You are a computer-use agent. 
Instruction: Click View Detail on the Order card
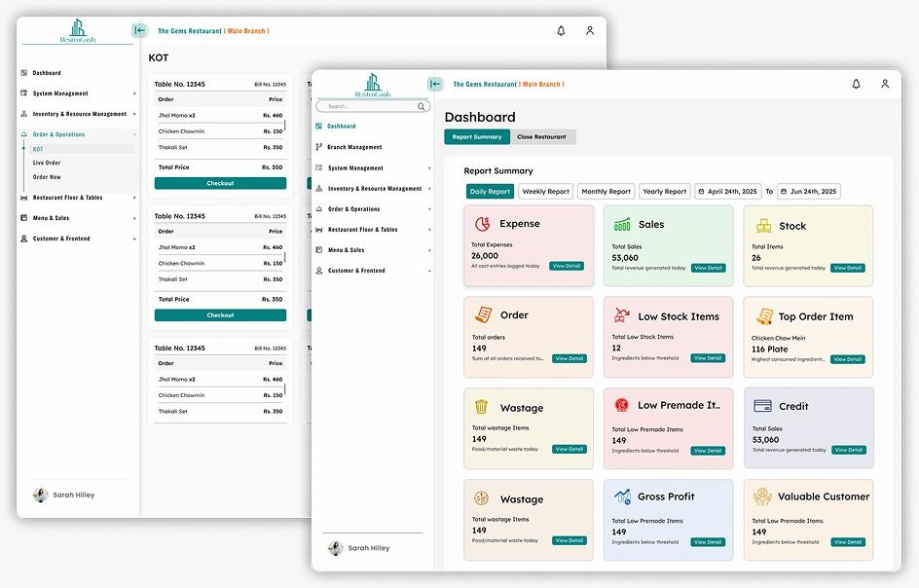[x=570, y=358]
